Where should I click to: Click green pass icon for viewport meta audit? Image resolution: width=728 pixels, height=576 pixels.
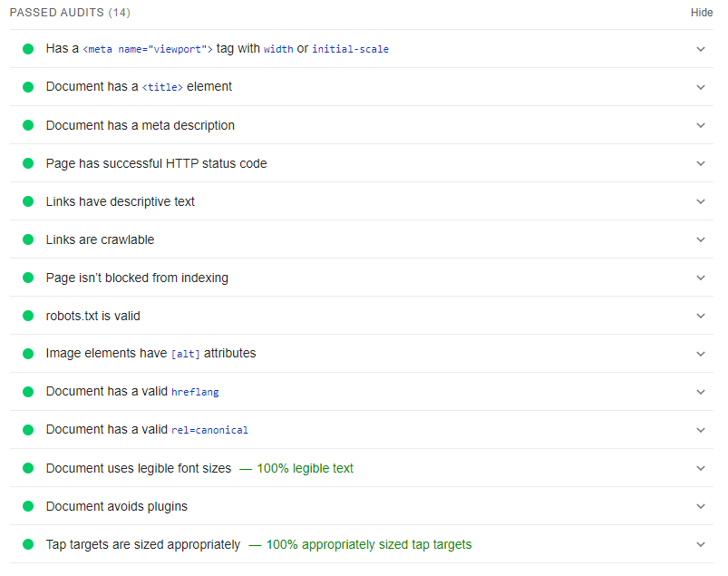click(28, 49)
